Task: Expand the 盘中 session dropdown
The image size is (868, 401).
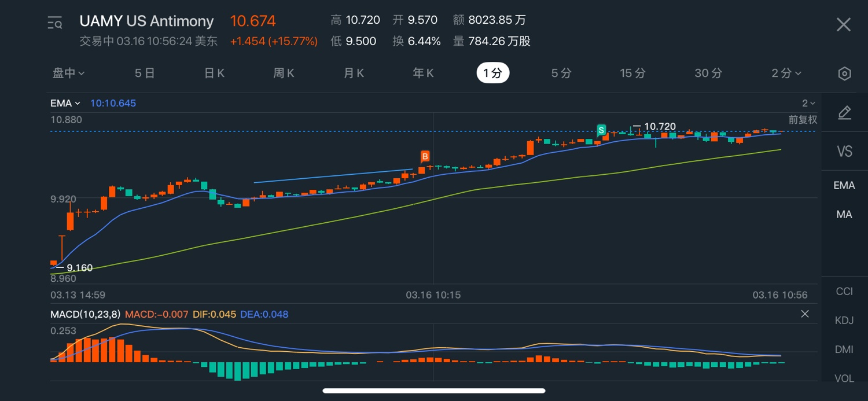Action: point(69,73)
